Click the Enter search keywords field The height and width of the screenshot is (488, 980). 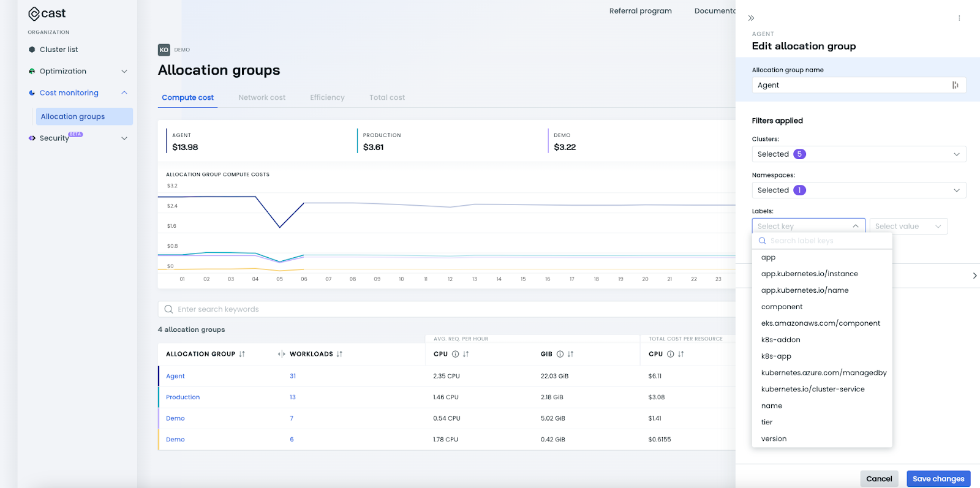pos(447,309)
